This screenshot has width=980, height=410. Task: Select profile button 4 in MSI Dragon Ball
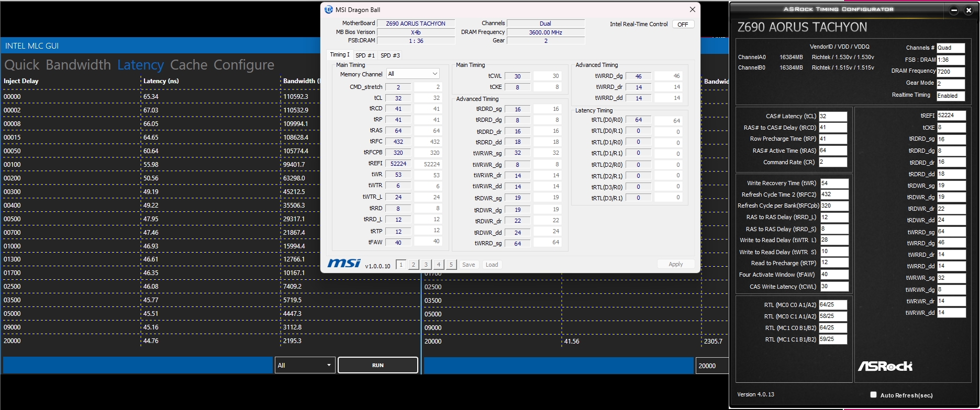(x=439, y=265)
